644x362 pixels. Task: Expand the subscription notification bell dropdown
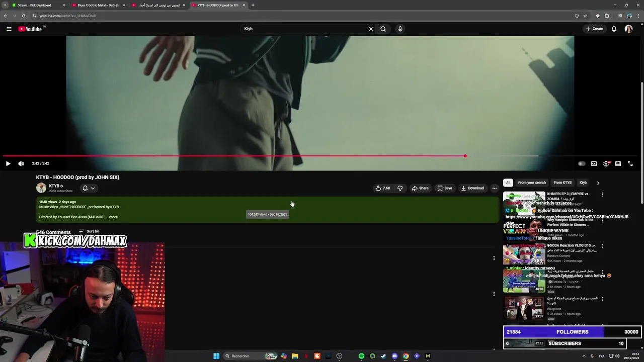[89, 188]
